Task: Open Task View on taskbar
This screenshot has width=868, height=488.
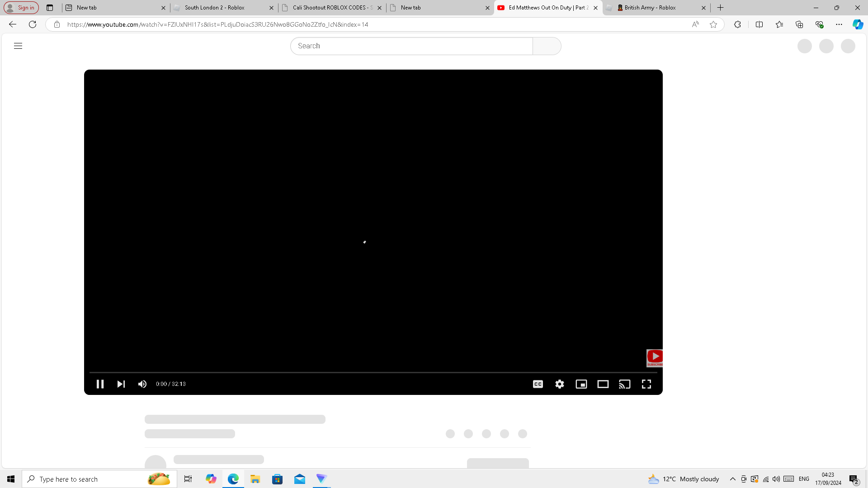Action: pyautogui.click(x=188, y=479)
